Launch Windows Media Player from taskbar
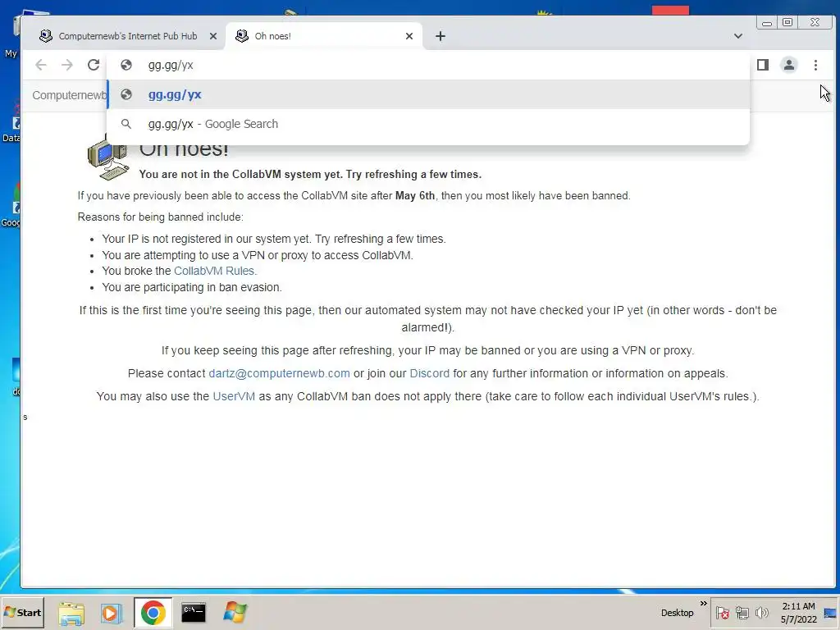The width and height of the screenshot is (840, 630). coord(112,613)
